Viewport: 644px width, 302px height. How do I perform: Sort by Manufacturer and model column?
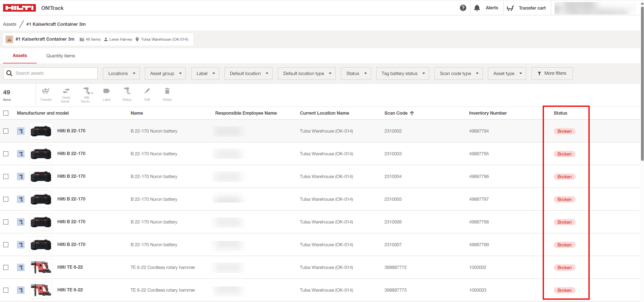click(x=43, y=113)
